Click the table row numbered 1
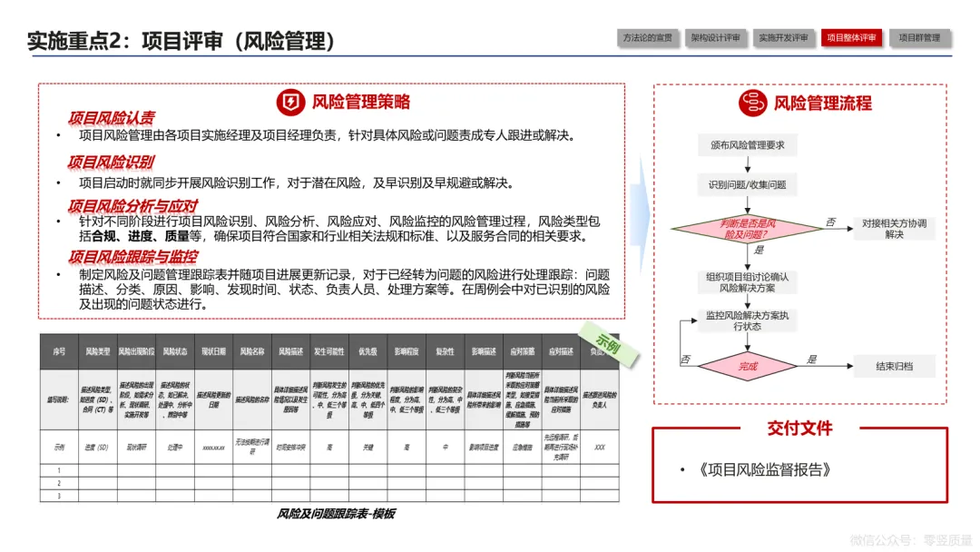Viewport: 980px width, 552px height. point(329,470)
